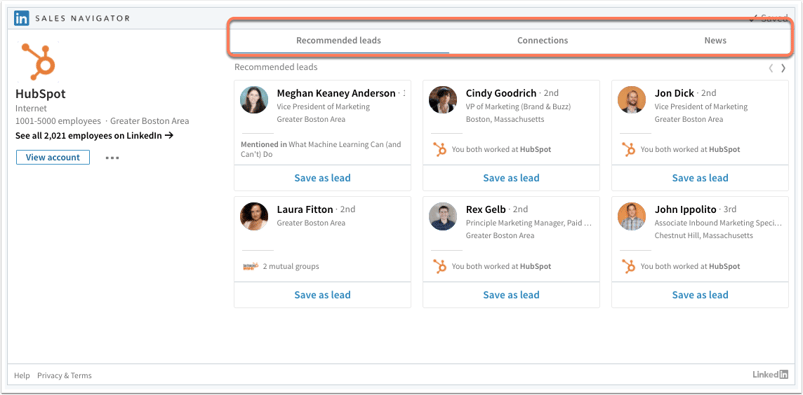Click 'Boston, Massachusetts' under Cindy Goodrich
The height and width of the screenshot is (395, 803).
[505, 119]
